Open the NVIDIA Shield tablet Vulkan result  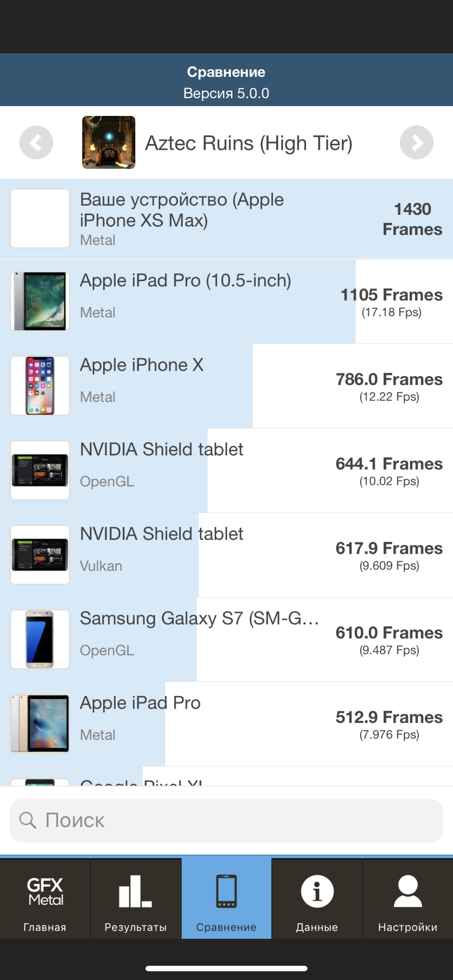point(226,555)
